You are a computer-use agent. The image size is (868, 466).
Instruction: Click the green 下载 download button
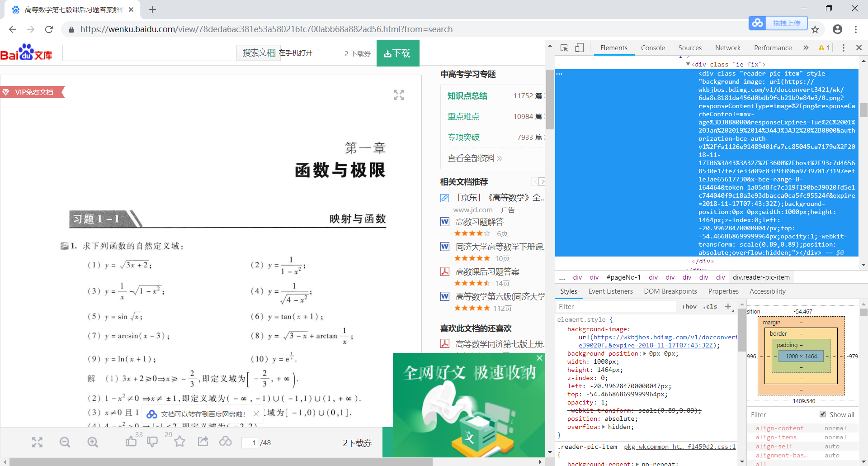point(398,53)
